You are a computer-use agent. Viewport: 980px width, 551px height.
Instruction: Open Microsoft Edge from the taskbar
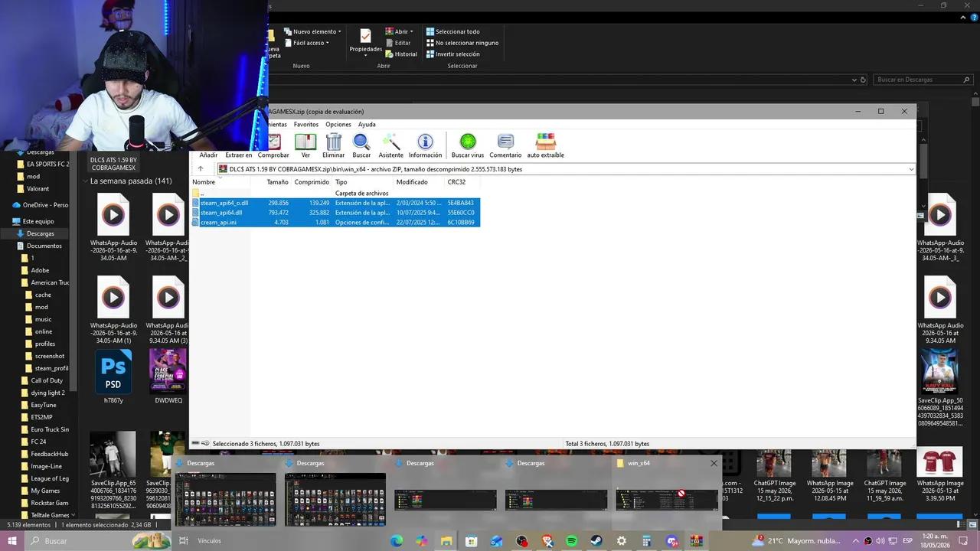(x=397, y=541)
